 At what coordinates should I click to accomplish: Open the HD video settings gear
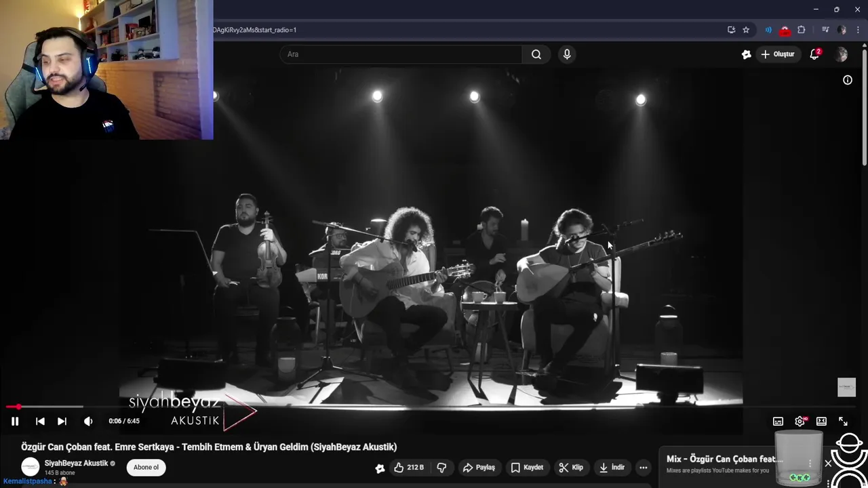pyautogui.click(x=800, y=422)
